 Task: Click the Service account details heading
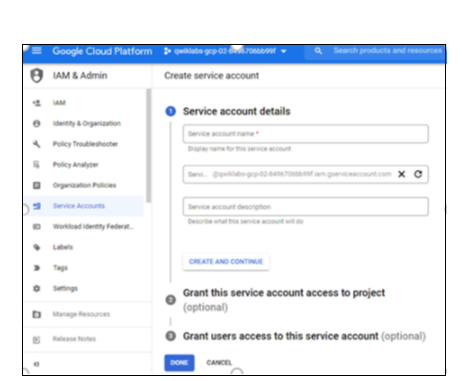pos(237,111)
